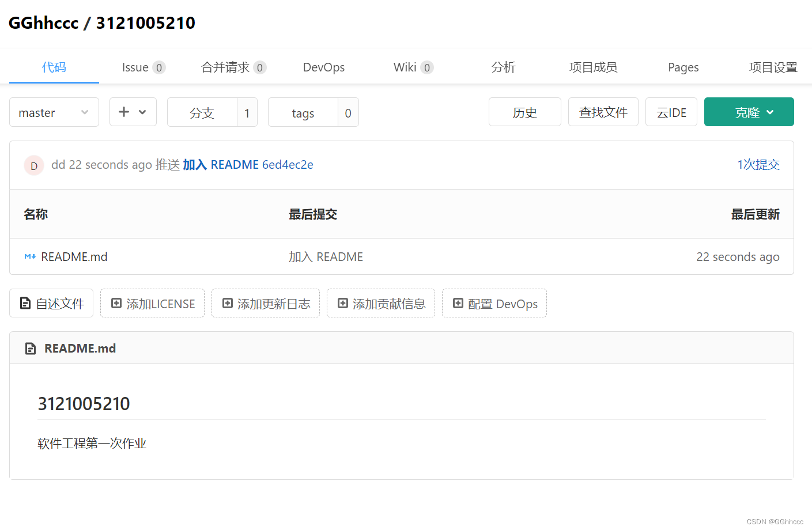Screen dimensions: 812x530
Task: Click the 分支 branches button
Action: click(x=202, y=112)
